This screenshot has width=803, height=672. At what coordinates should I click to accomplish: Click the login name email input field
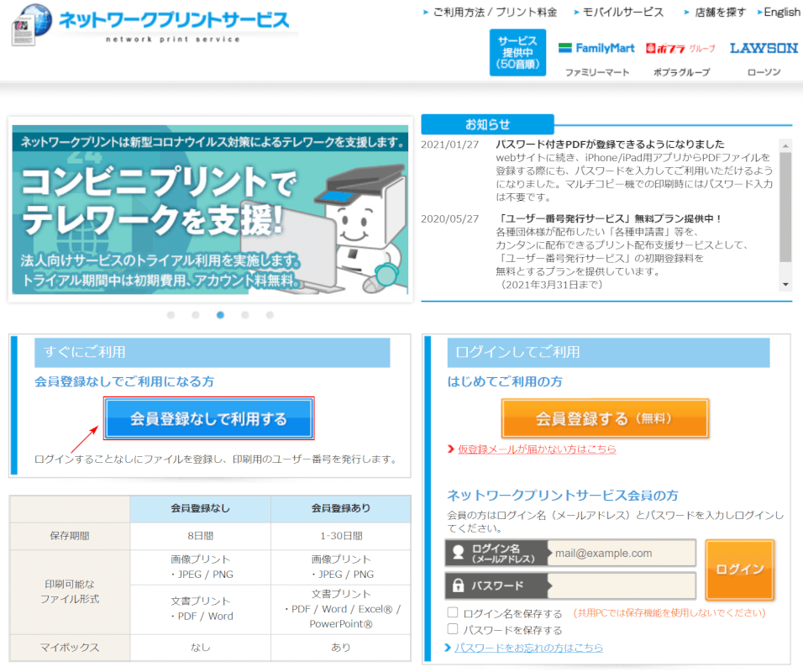[622, 554]
